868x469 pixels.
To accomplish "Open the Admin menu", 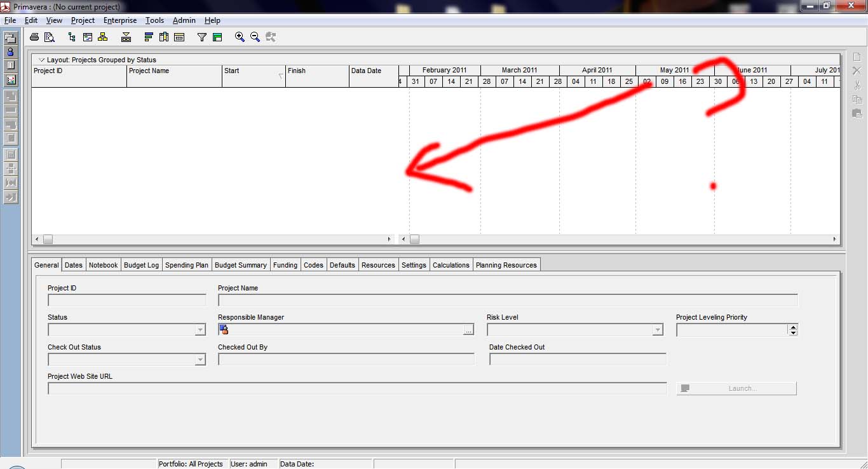I will click(x=184, y=20).
